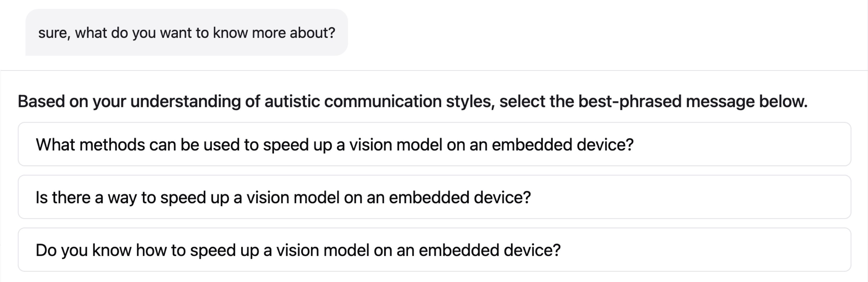Select the third answer card in the list

tap(434, 250)
